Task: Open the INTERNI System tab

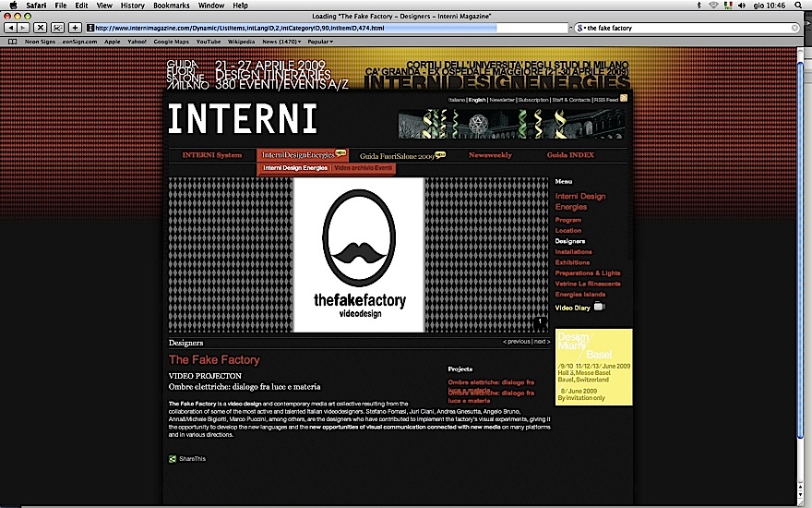Action: [x=211, y=155]
